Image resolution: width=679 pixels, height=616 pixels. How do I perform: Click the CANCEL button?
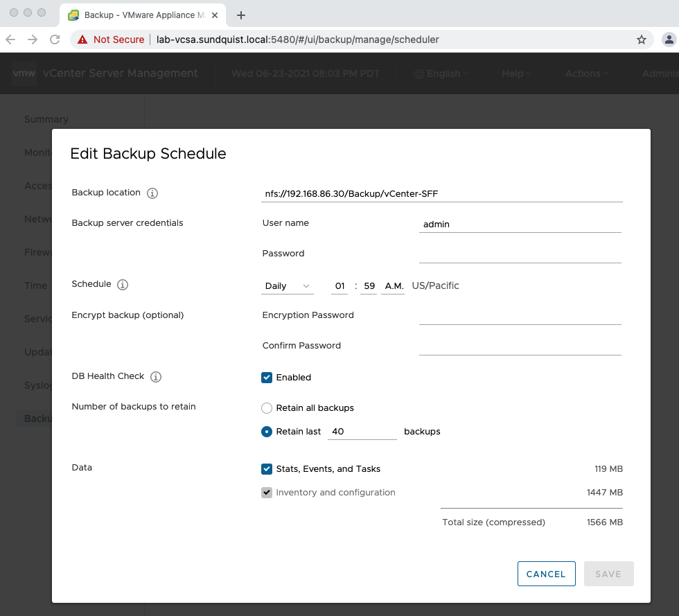point(547,574)
